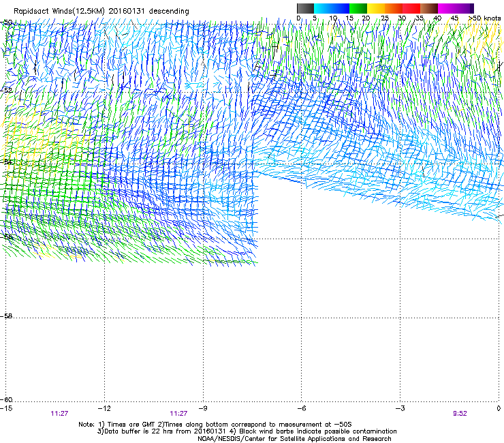This screenshot has height=443, width=504.
Task: Click the 'NOAA/NESDIS/Center for Satellite Applications' credit line
Action: click(x=294, y=438)
